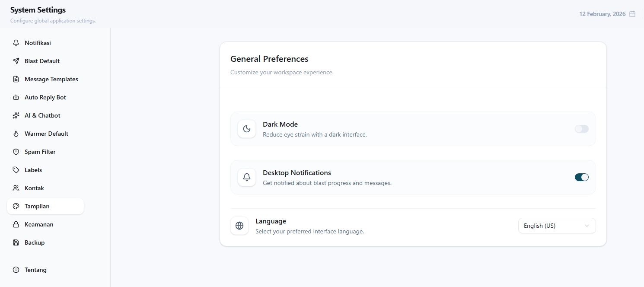The width and height of the screenshot is (644, 287).
Task: Turn off Desktop Notifications switch
Action: point(581,177)
